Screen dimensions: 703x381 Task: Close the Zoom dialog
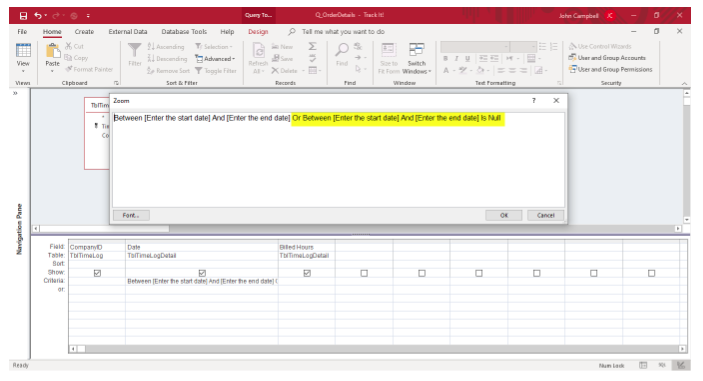tap(556, 100)
